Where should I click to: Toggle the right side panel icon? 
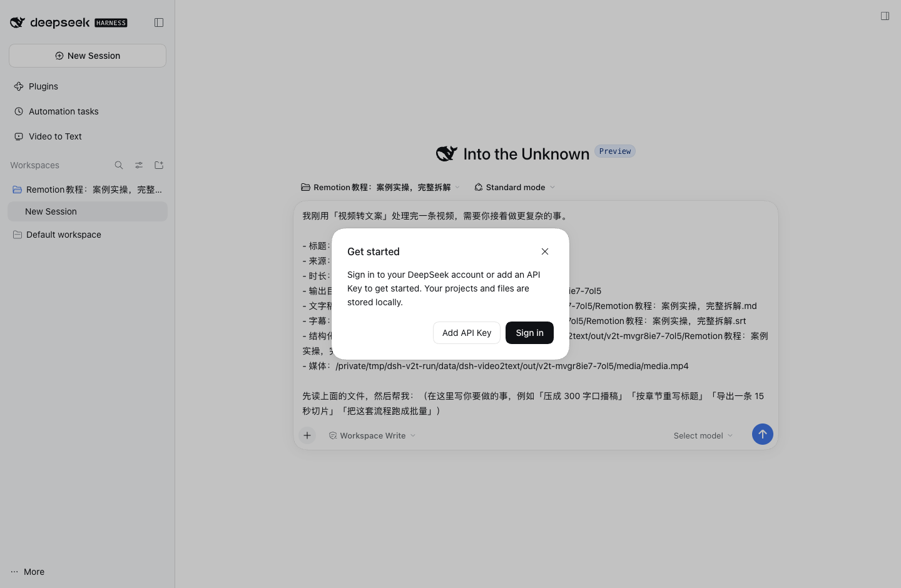click(885, 16)
